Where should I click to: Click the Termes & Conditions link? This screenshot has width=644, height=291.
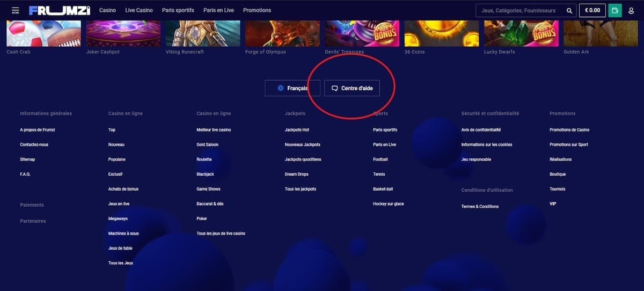click(480, 207)
